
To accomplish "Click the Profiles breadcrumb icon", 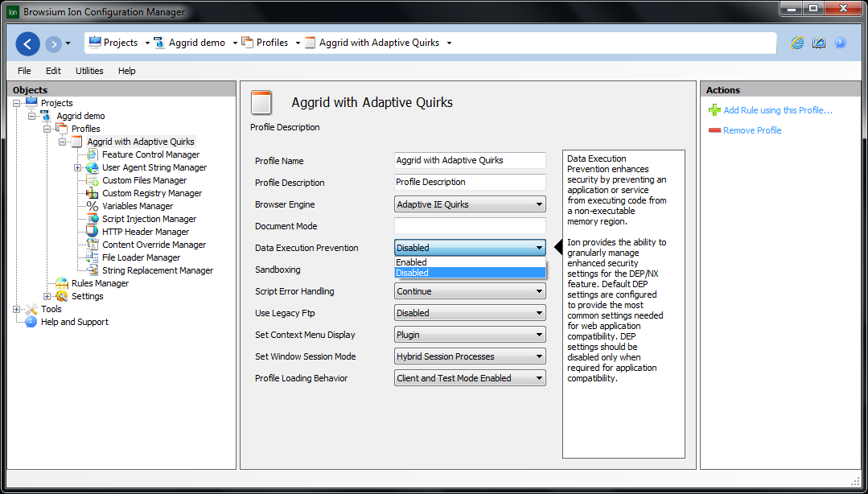I will pyautogui.click(x=248, y=42).
